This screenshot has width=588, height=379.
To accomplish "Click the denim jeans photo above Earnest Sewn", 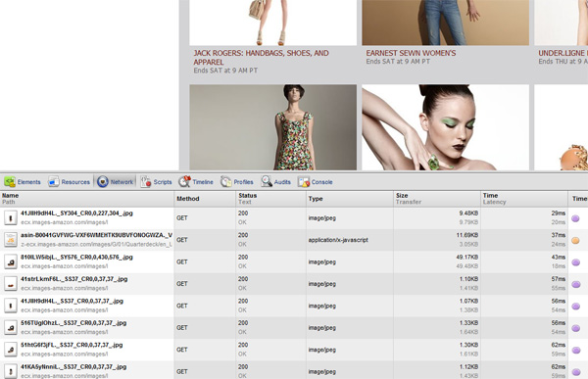I will [x=446, y=23].
